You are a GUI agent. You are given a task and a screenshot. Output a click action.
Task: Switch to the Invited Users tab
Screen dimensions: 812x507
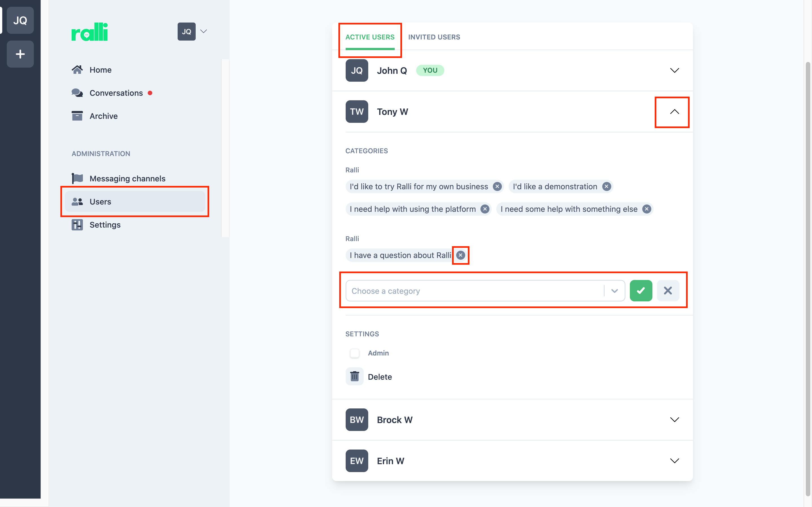click(x=434, y=37)
